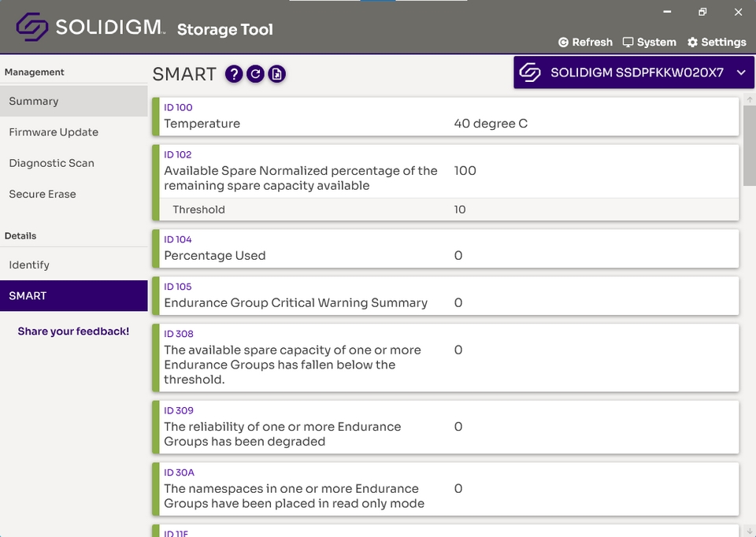The width and height of the screenshot is (756, 537).
Task: Click the Share your feedback! link
Action: [73, 331]
